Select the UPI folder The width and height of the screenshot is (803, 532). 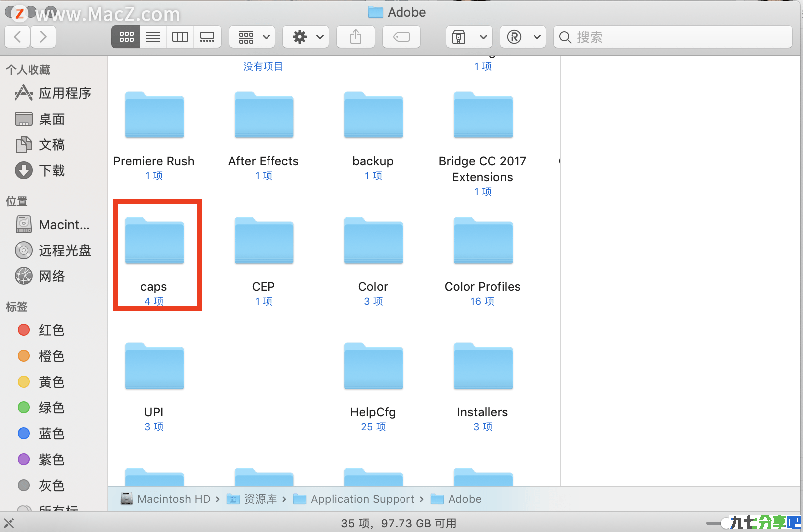point(154,366)
